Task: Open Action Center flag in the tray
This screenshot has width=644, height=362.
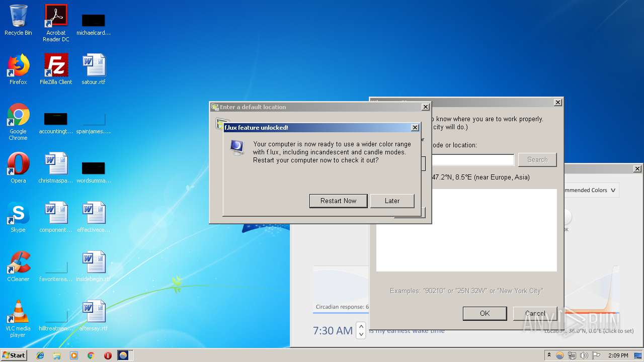Action: coord(595,355)
